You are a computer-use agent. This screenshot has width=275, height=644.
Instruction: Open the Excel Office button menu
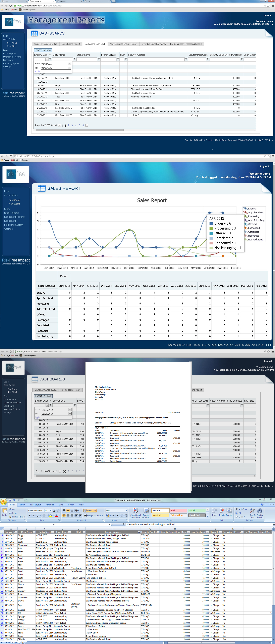point(3,502)
